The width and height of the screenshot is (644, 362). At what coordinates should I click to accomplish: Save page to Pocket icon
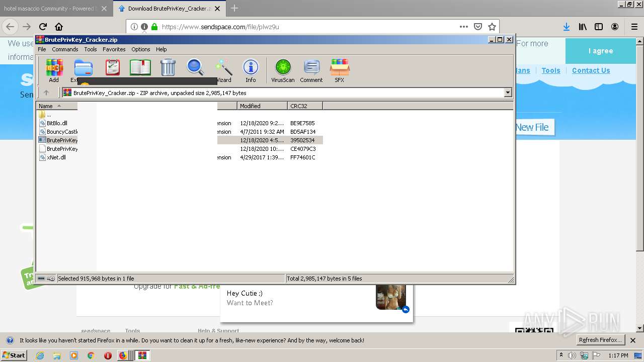point(478,27)
